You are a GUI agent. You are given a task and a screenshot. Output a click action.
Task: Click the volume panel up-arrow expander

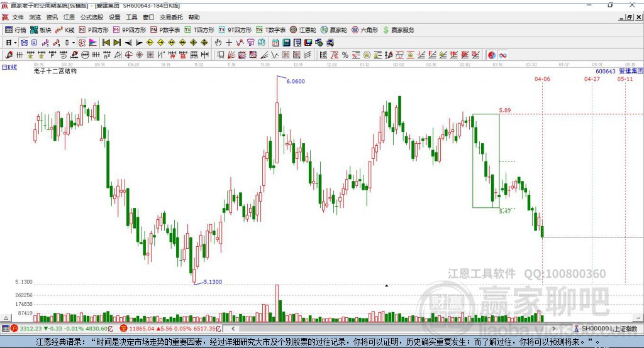[6, 318]
